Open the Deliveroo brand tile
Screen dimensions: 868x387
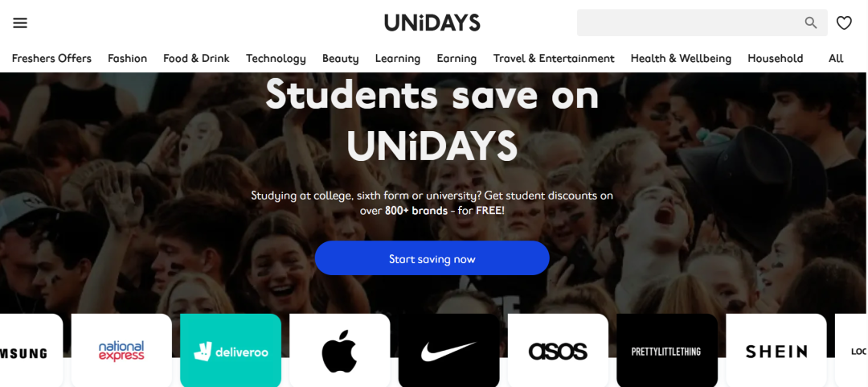[x=231, y=351]
